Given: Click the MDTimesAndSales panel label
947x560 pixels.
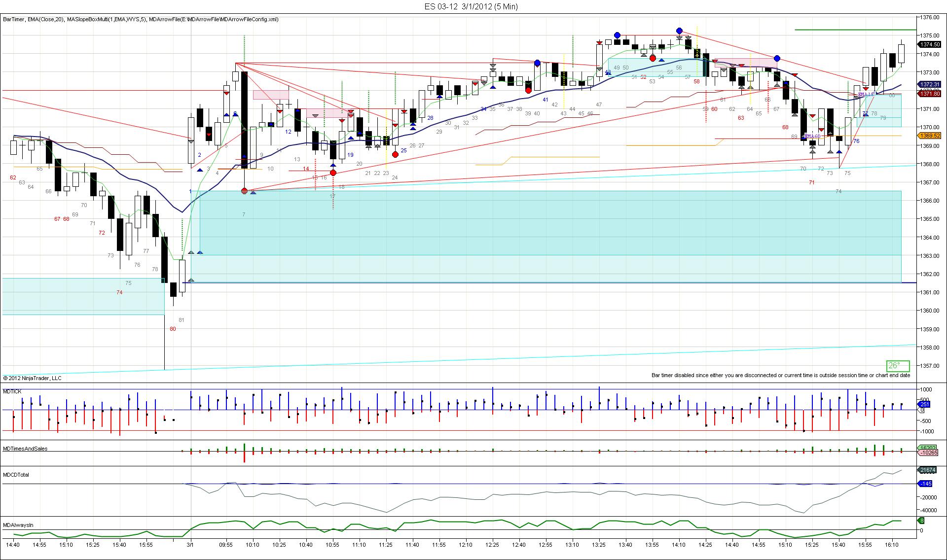Looking at the screenshot, I should point(25,449).
